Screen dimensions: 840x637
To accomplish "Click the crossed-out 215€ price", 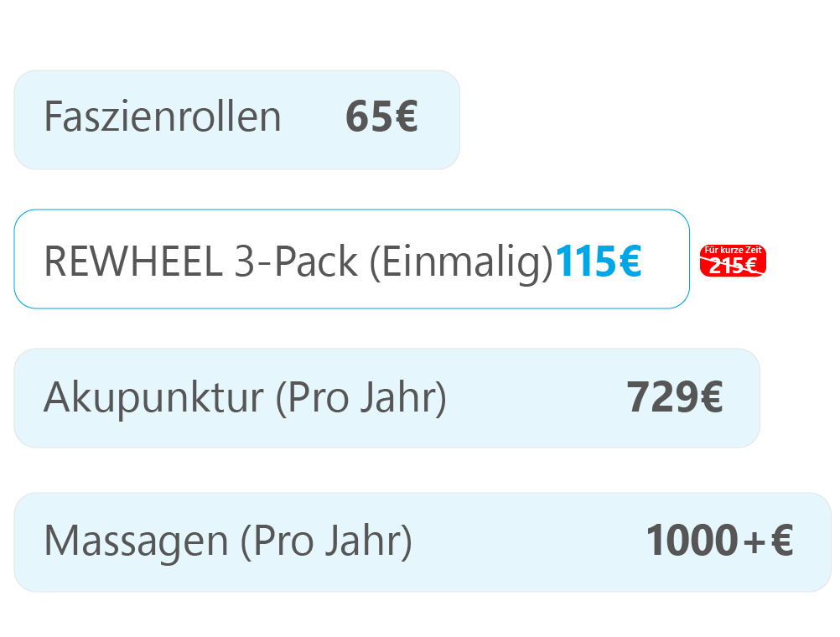I will point(733,266).
